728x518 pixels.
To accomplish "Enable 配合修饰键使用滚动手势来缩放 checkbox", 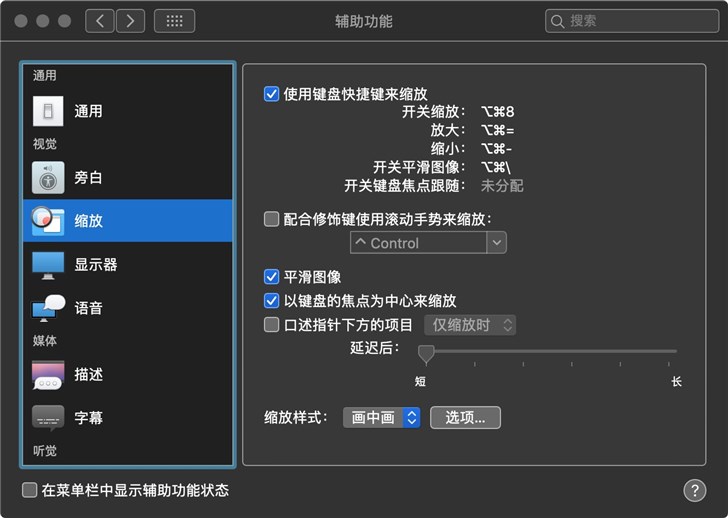I will click(x=271, y=219).
